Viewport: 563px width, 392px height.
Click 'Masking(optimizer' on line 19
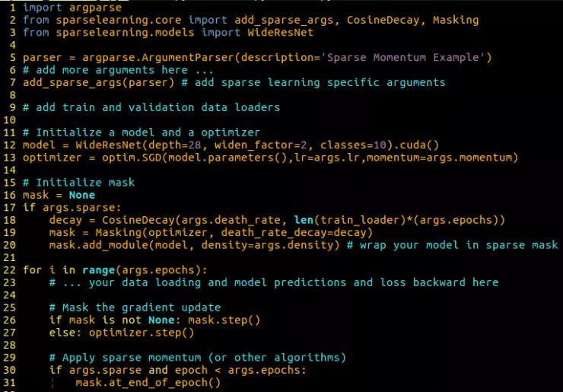coord(151,232)
